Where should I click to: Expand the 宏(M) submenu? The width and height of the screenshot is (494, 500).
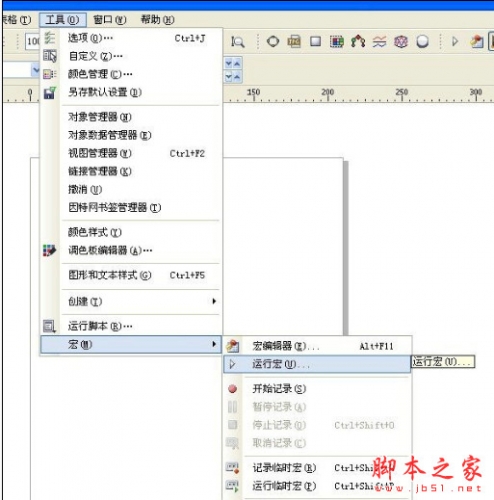[x=131, y=344]
